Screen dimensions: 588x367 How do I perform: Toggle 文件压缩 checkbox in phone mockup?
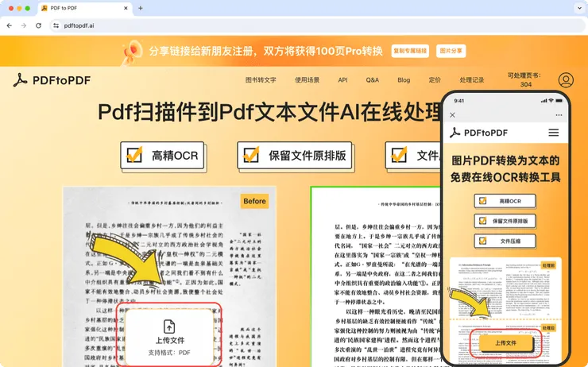(x=482, y=241)
